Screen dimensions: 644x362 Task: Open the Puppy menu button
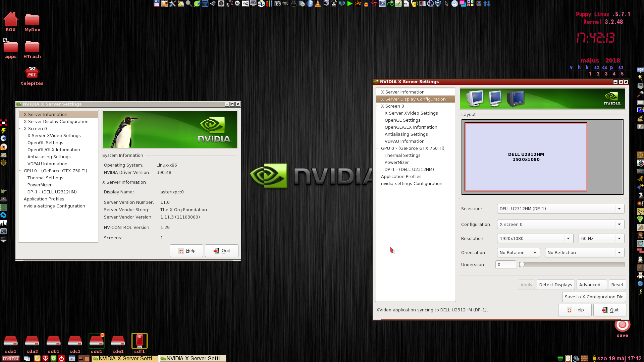11,358
